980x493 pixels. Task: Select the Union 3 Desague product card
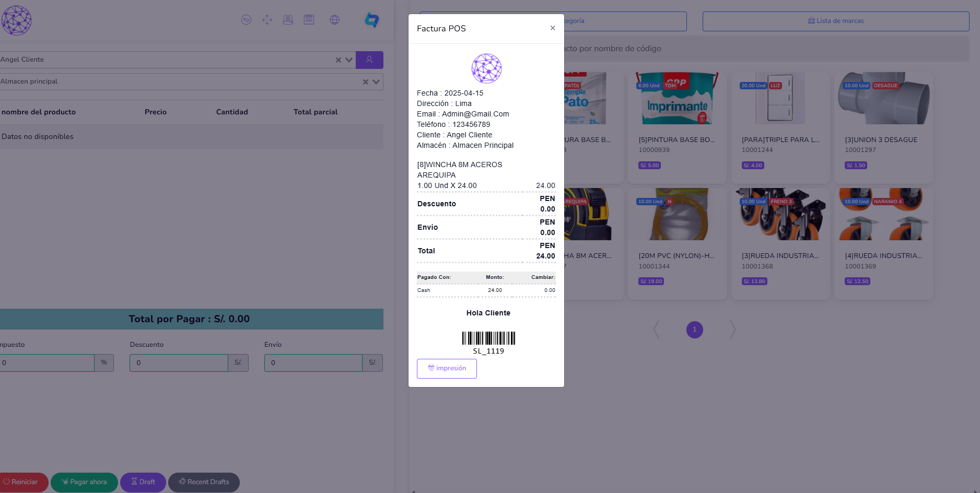click(884, 128)
